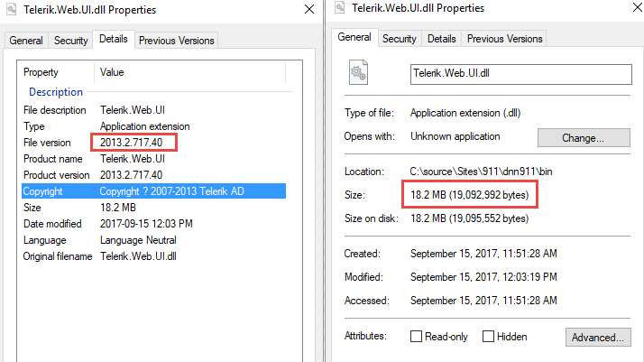
Task: Switch to Details tab in right dialog
Action: [441, 39]
